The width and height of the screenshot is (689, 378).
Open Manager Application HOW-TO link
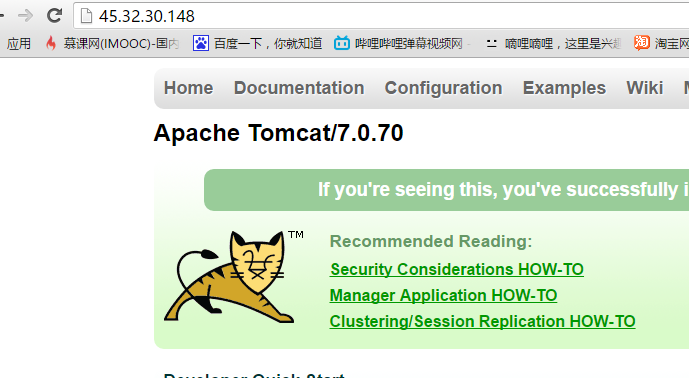pyautogui.click(x=443, y=295)
